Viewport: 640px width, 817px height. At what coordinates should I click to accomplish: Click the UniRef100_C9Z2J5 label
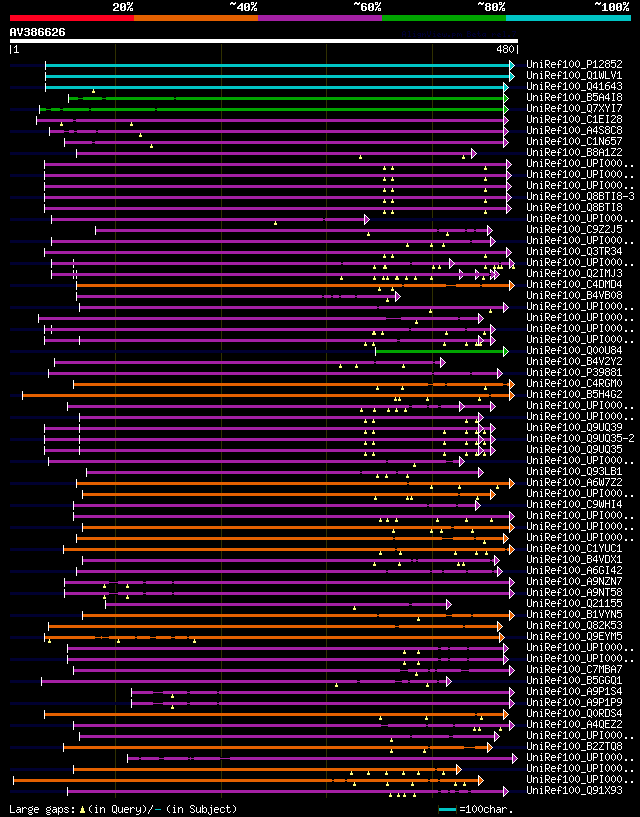pyautogui.click(x=574, y=229)
